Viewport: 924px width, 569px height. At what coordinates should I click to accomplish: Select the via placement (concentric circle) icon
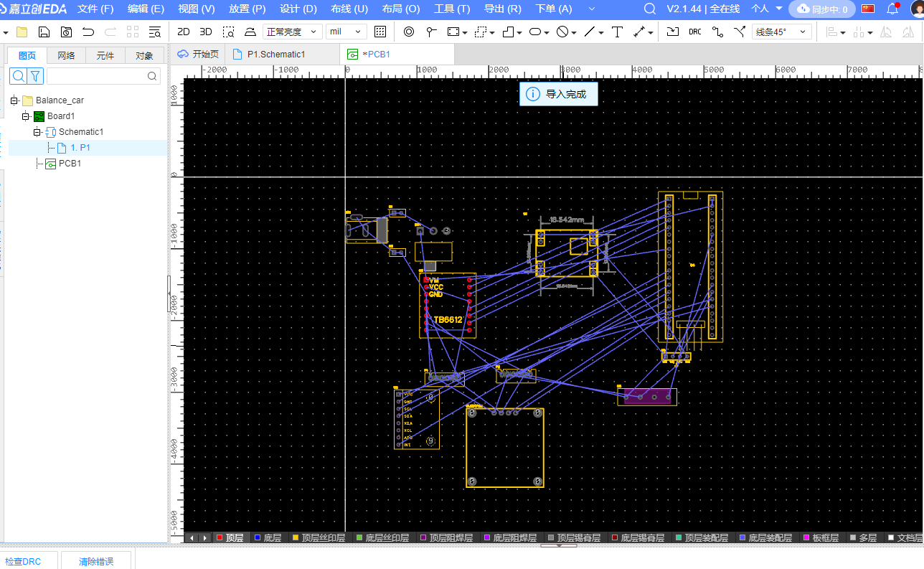pos(409,32)
